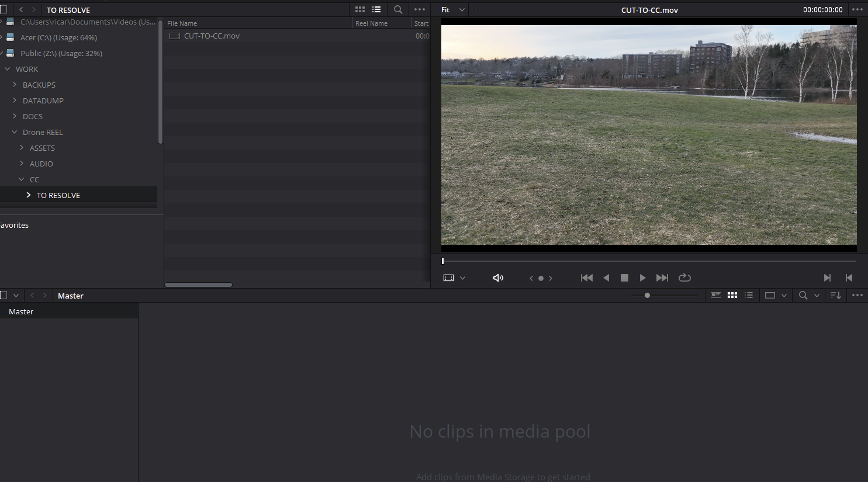Adjust the media pool thumbnail size slider
Viewport: 868px width, 482px height.
click(647, 296)
